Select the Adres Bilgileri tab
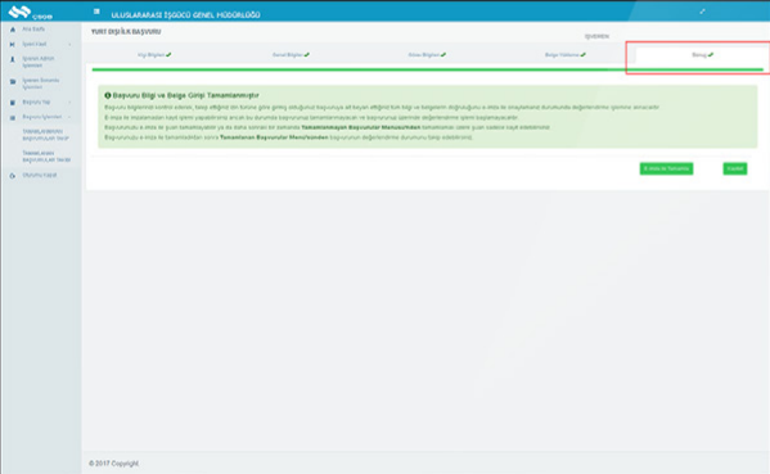 coord(428,54)
